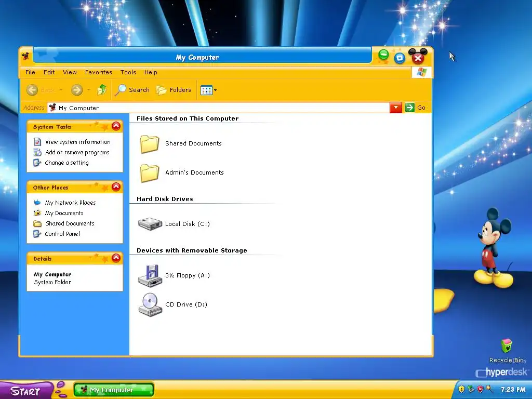
Task: Click the Local Disk (C:) label
Action: click(x=187, y=224)
